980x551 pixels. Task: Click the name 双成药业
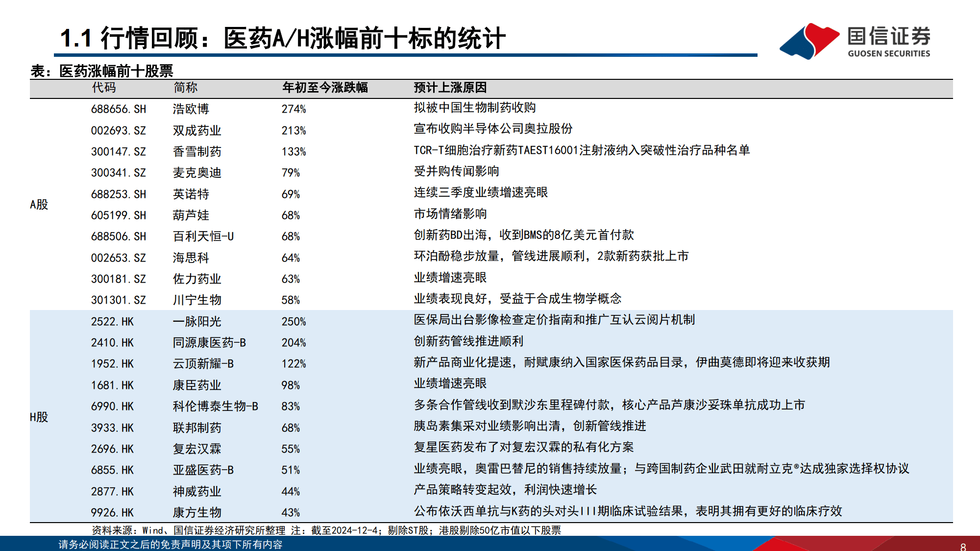(197, 130)
